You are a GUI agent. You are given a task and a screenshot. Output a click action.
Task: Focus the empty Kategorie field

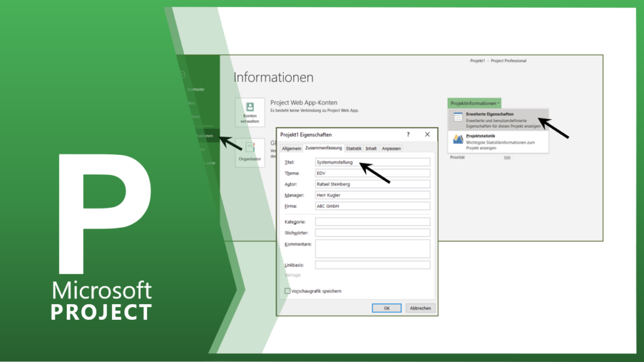(372, 222)
